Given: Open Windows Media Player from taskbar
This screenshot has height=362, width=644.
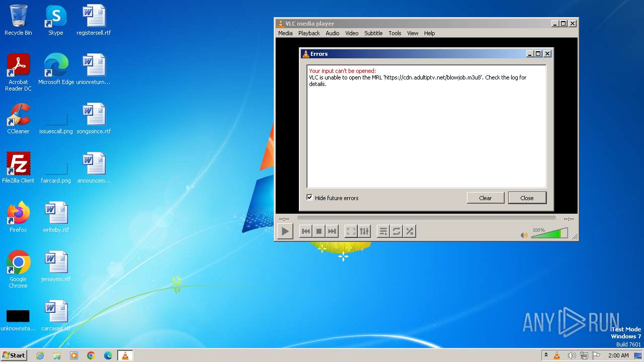Looking at the screenshot, I should (x=74, y=355).
